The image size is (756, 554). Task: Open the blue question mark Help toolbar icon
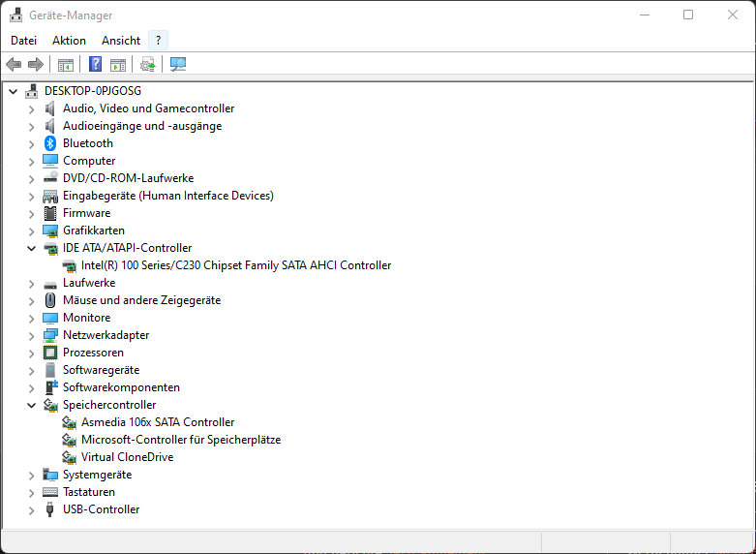tap(96, 64)
